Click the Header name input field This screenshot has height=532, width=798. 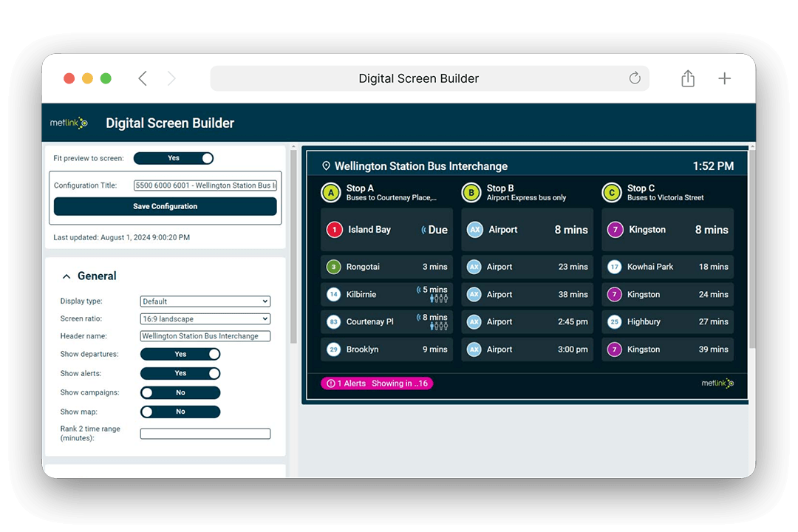pos(205,336)
